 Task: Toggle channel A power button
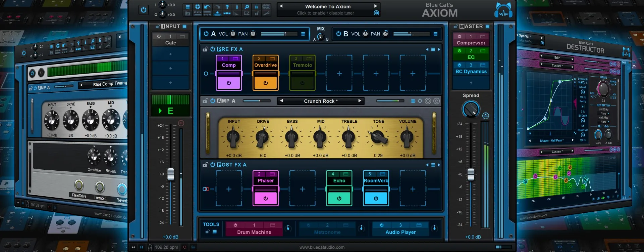point(206,34)
